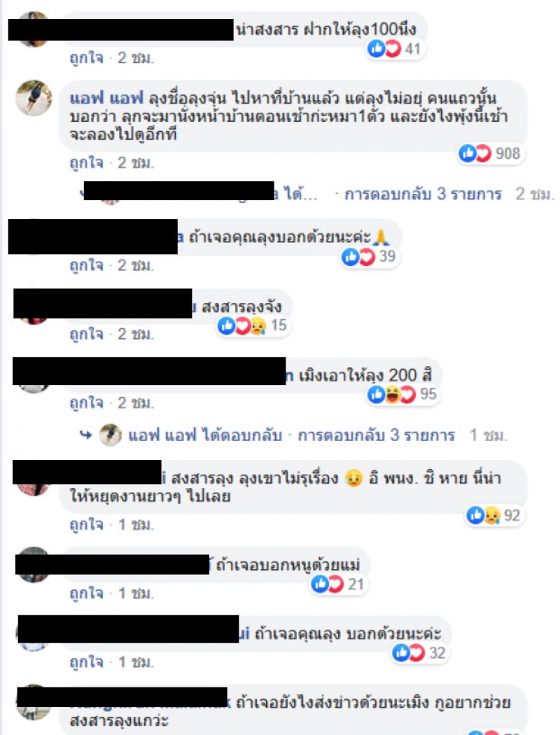Expand the 3 replies under แอฟ แอฟ comment
The height and width of the screenshot is (735, 560).
pos(423,194)
